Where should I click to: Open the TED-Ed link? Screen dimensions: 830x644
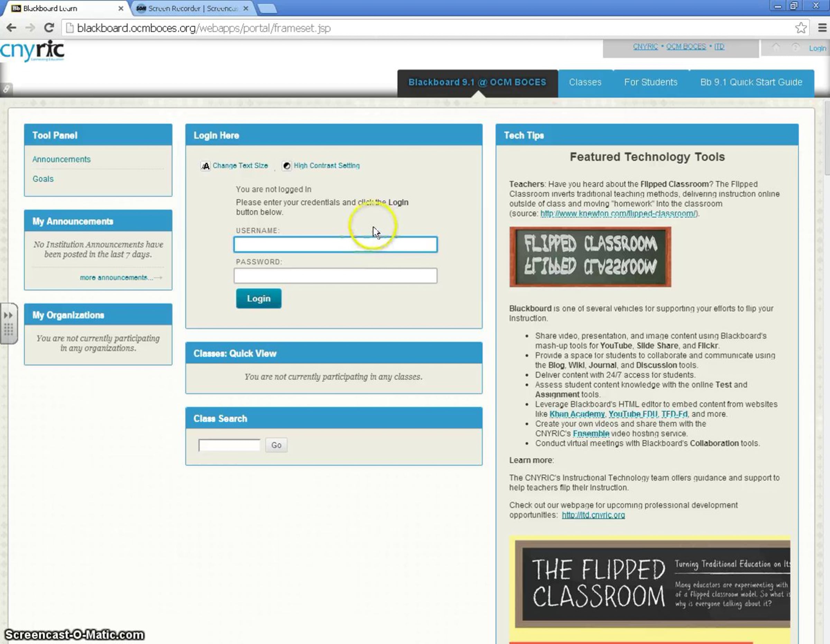click(x=674, y=414)
